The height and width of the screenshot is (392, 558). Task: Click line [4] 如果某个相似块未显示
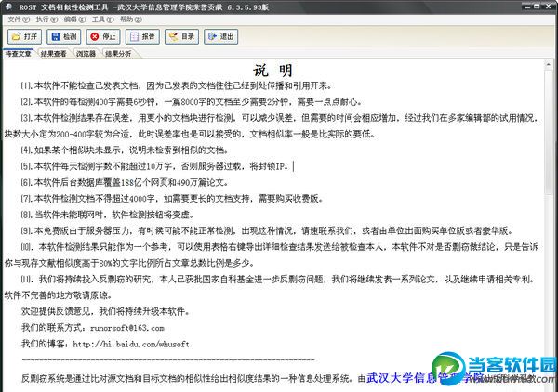pyautogui.click(x=125, y=150)
